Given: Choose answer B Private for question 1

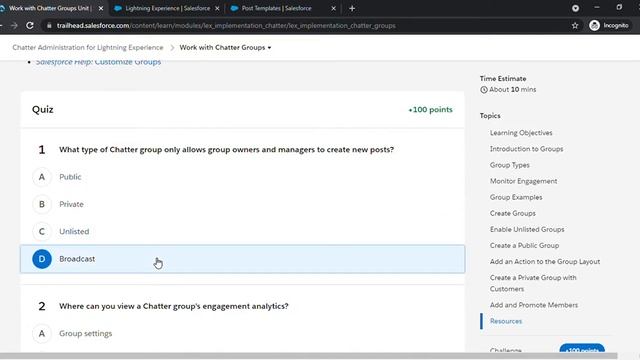Looking at the screenshot, I should [x=242, y=204].
